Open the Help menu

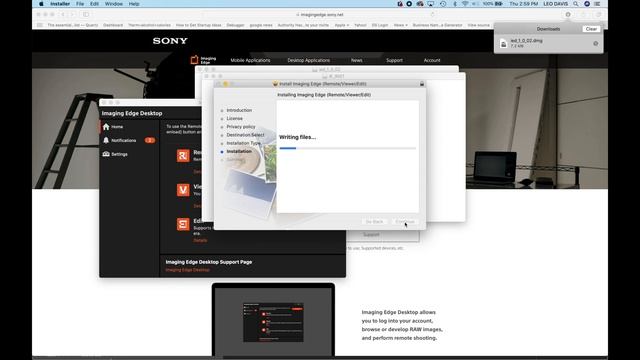[x=134, y=4]
